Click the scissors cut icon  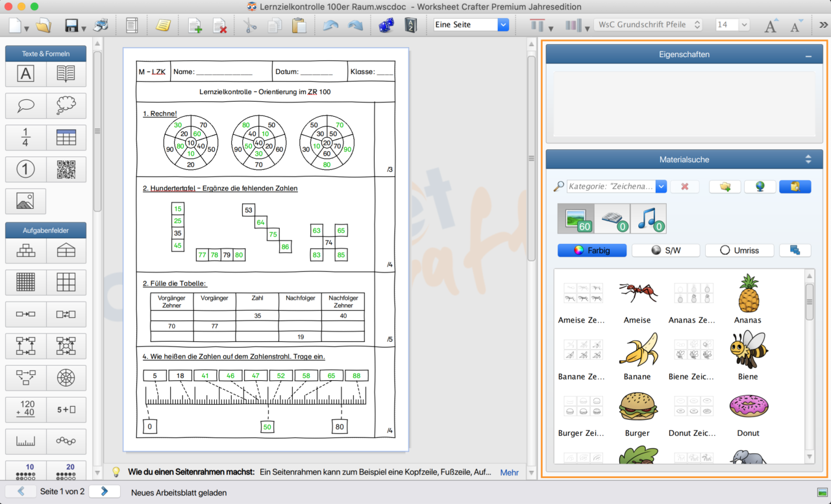[x=250, y=25]
